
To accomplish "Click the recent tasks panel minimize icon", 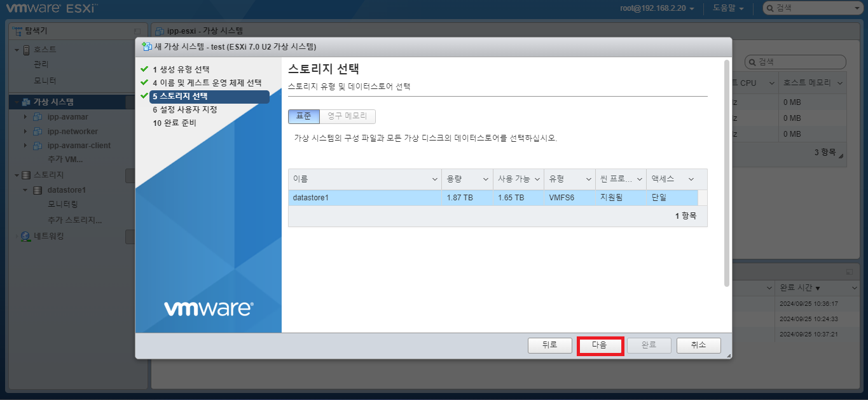I will 849,272.
